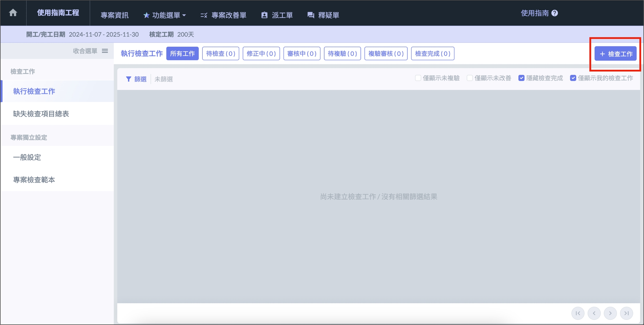This screenshot has height=325, width=644.
Task: Jump to the last page using the pagination icon
Action: pos(626,313)
